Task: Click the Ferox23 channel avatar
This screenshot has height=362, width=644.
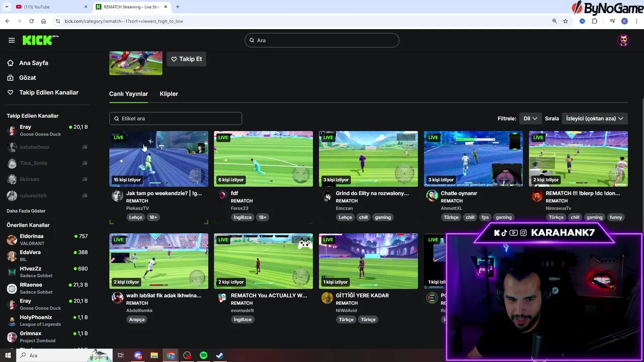Action: 222,196
